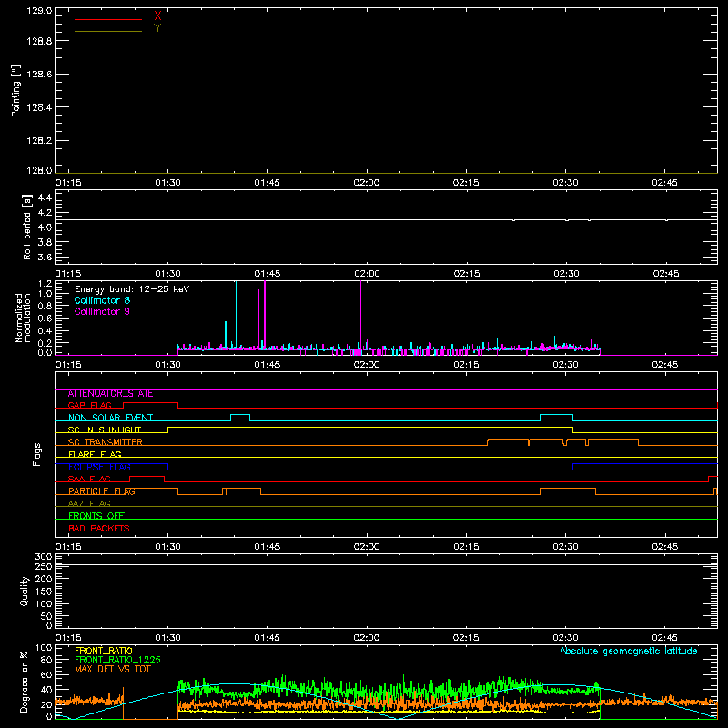
Task: Click the GAP_FLAG label
Action: click(90, 406)
